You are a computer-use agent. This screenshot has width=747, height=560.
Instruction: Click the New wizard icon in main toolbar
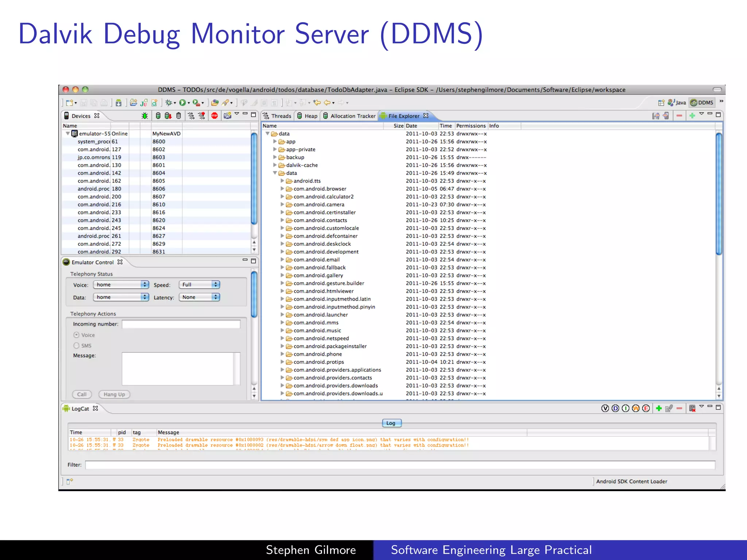69,103
